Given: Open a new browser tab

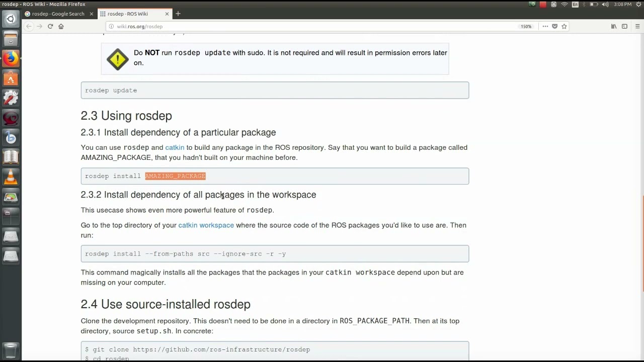Looking at the screenshot, I should [178, 14].
